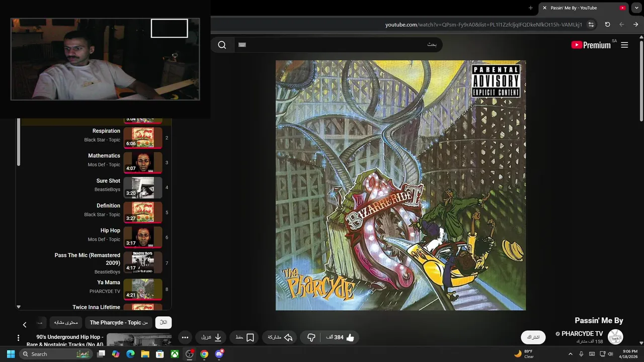The image size is (644, 362).
Task: Open Ya Mama thumbnail in playlist
Action: tap(143, 290)
